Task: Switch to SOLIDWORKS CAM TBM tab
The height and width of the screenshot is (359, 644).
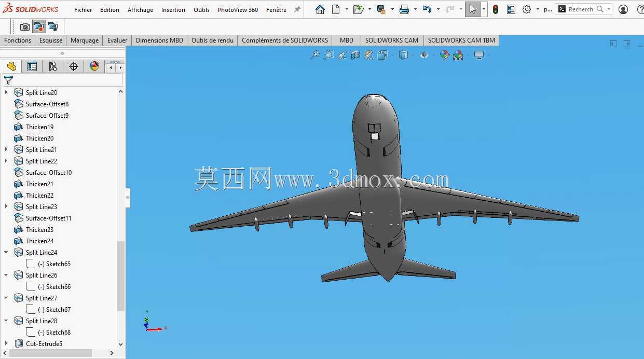Action: (461, 40)
